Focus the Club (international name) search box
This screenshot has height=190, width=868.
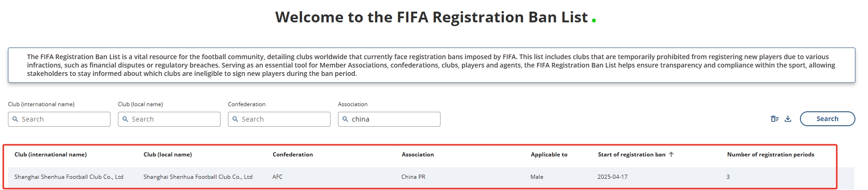(x=64, y=119)
